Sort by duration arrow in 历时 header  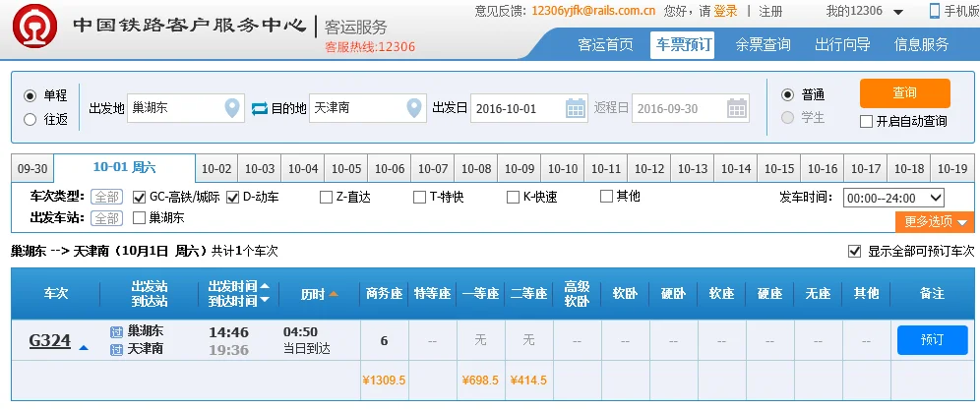coord(334,294)
